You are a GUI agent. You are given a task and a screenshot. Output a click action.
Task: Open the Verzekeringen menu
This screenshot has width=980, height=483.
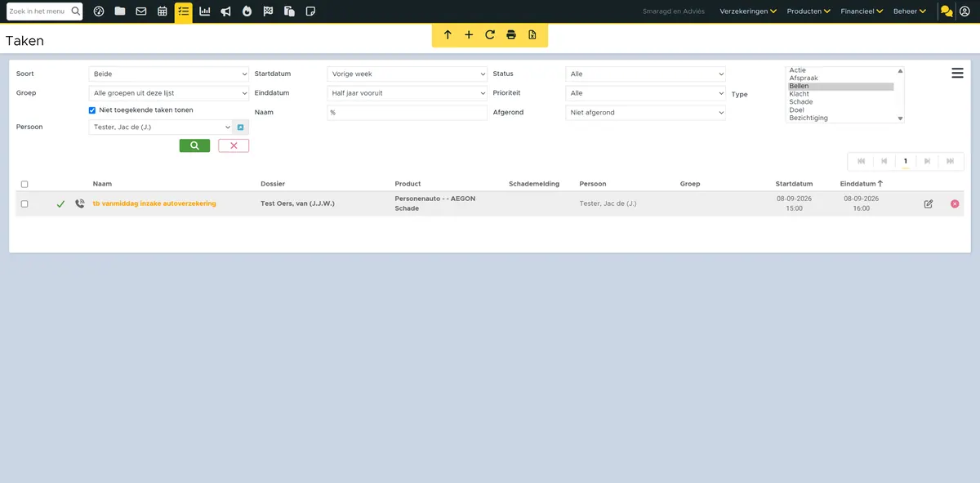[747, 11]
